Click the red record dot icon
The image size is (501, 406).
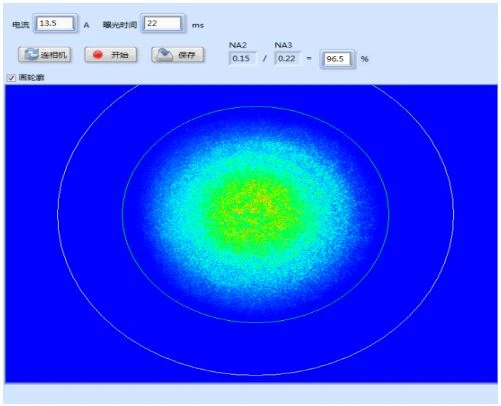(x=98, y=55)
